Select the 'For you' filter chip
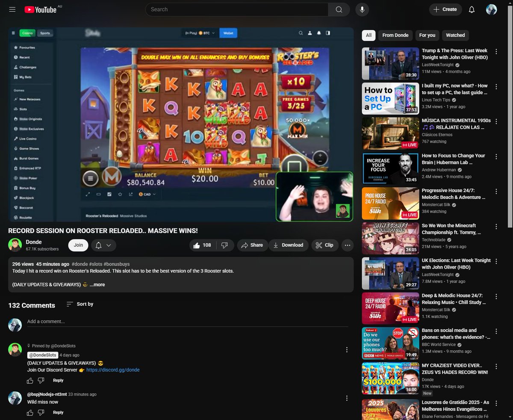This screenshot has height=420, width=513. [427, 35]
